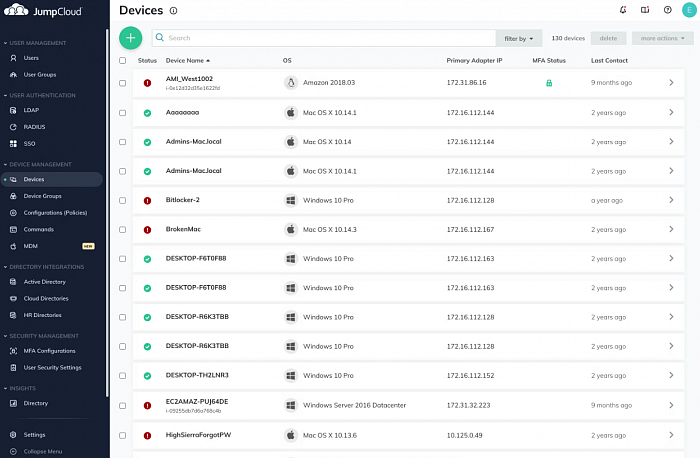This screenshot has height=458, width=700.
Task: Check the AMI_West1002 row checkbox
Action: pyautogui.click(x=123, y=83)
